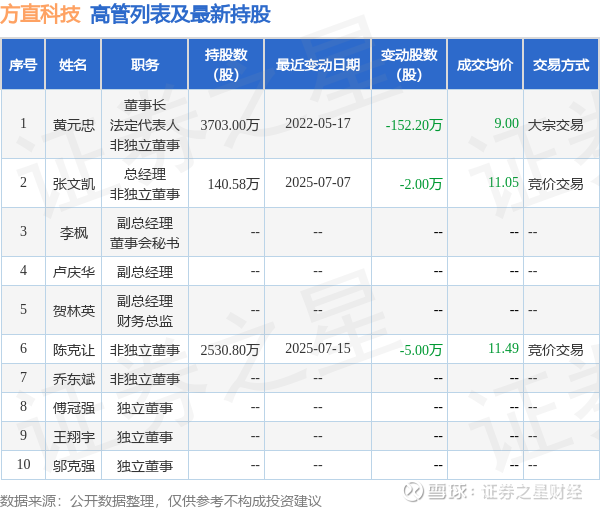
Task: Select the name 黄元忠
Action: (73, 125)
